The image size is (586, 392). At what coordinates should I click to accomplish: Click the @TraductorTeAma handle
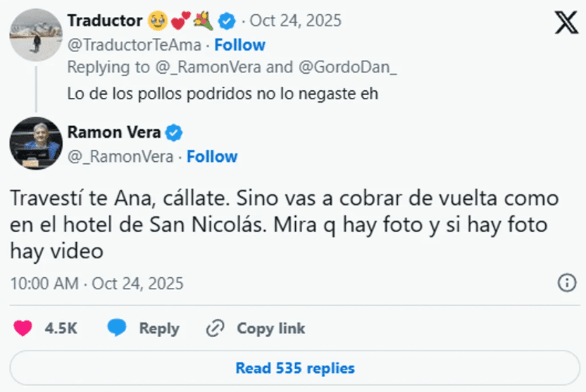coord(134,45)
